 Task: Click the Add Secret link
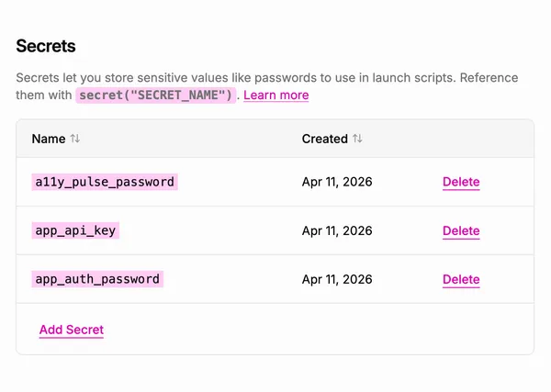pyautogui.click(x=72, y=330)
